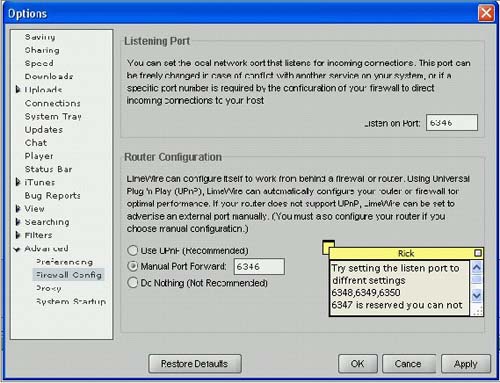The height and width of the screenshot is (383, 500).
Task: Click the '6348,6349,6350' line in the note
Action: point(366,293)
